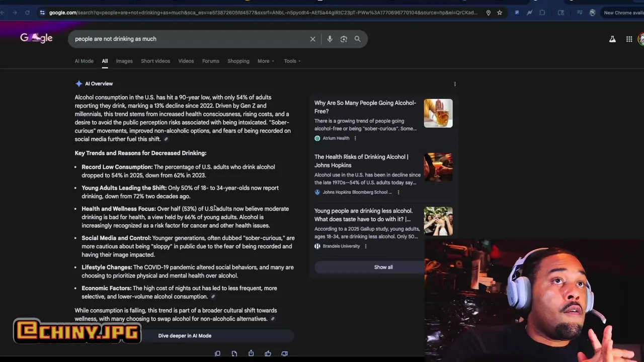This screenshot has width=644, height=362.
Task: Start voice search with microphone icon
Action: coord(330,39)
